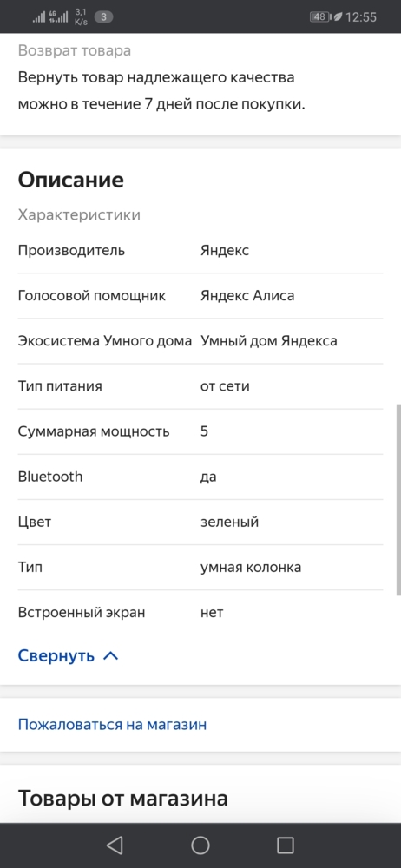Open the Пожаловаться на магазин link
This screenshot has height=868, width=401.
(112, 724)
